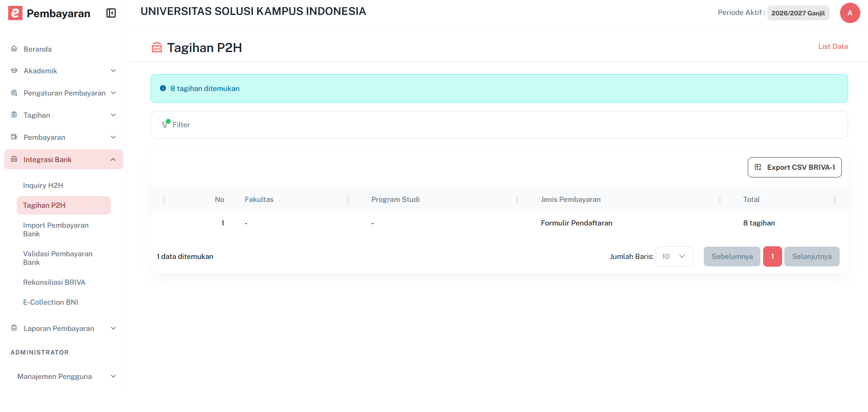Click the Periode Aktif label
The width and height of the screenshot is (868, 412).
click(741, 13)
